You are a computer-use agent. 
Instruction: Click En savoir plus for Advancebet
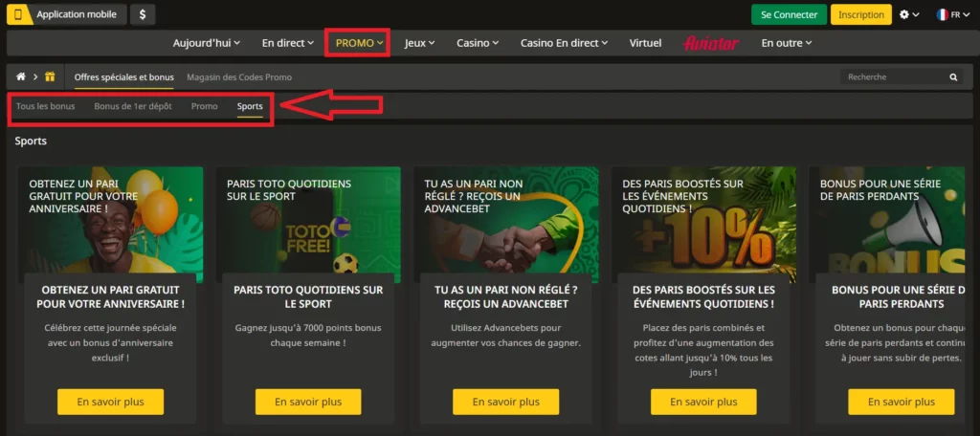pyautogui.click(x=505, y=402)
